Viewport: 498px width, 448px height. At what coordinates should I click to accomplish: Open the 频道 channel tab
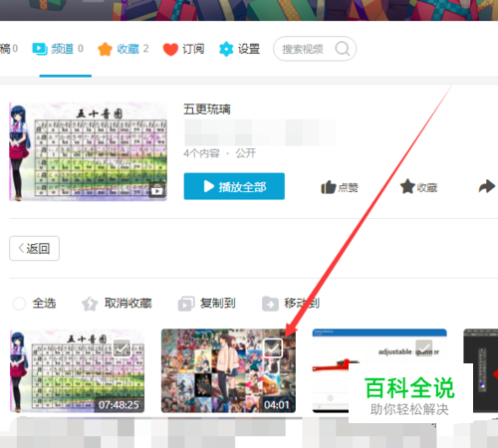(58, 49)
